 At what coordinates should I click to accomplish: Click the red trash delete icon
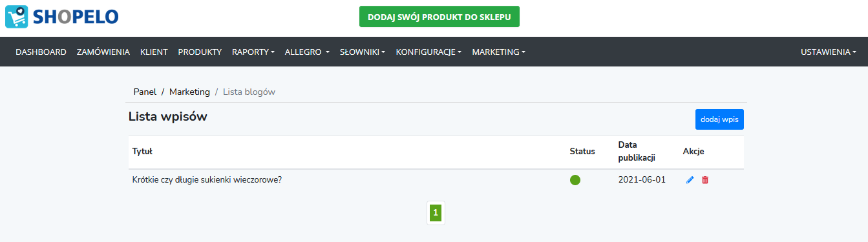[705, 180]
